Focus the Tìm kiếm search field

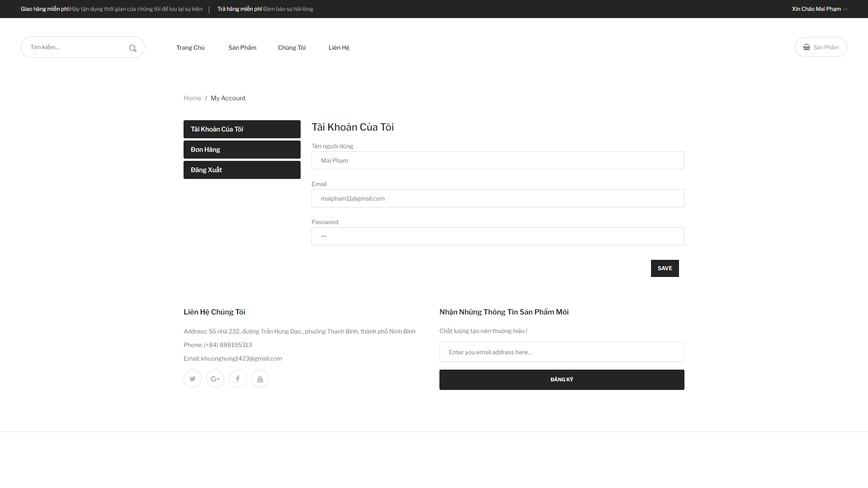click(77, 47)
